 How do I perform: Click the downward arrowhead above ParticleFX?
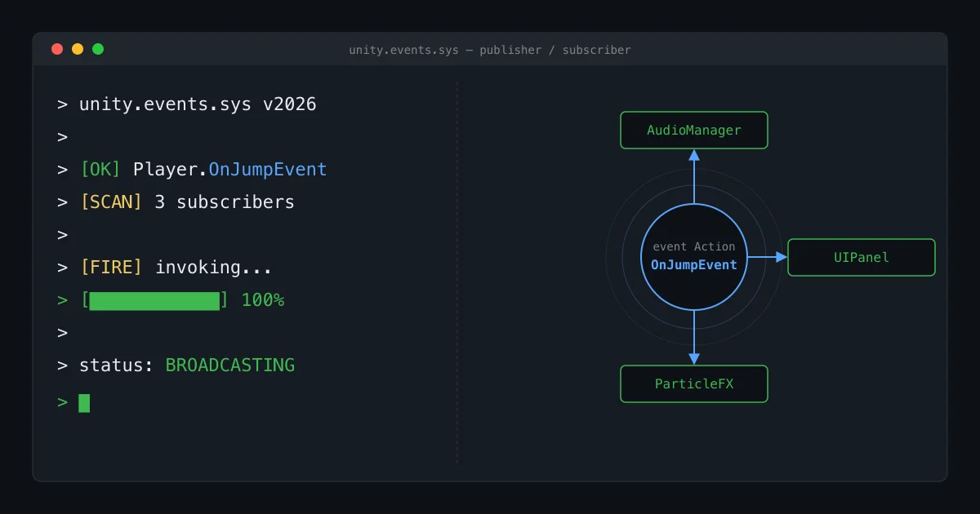pos(694,358)
